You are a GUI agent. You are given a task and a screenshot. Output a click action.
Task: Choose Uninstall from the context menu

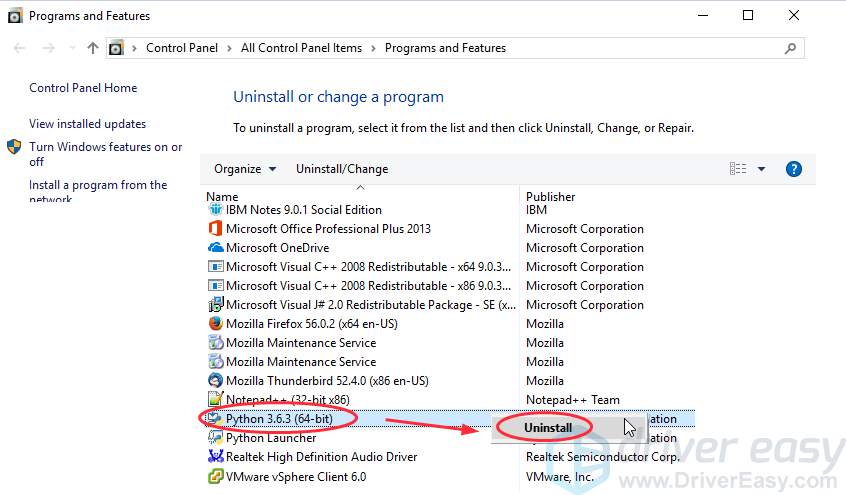[547, 428]
